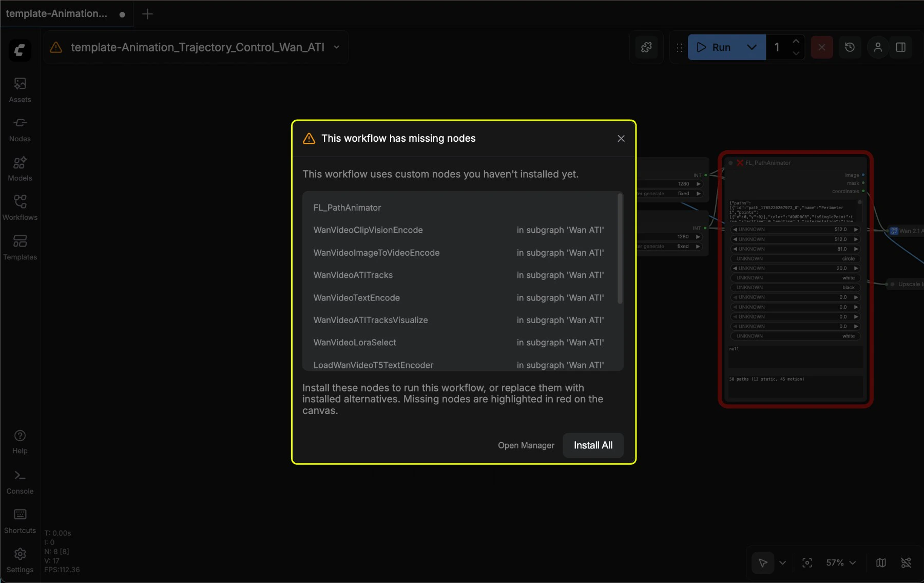Click the fit view icon
The width and height of the screenshot is (924, 583).
coord(807,563)
